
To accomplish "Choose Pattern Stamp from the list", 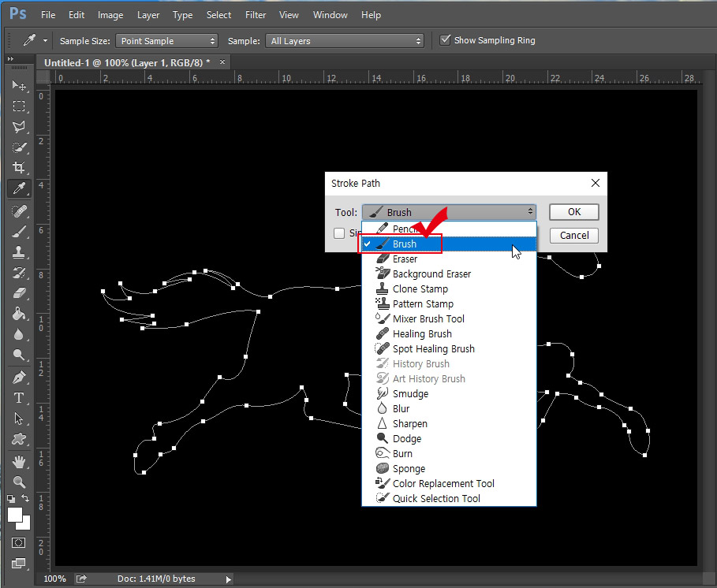I will [x=449, y=303].
